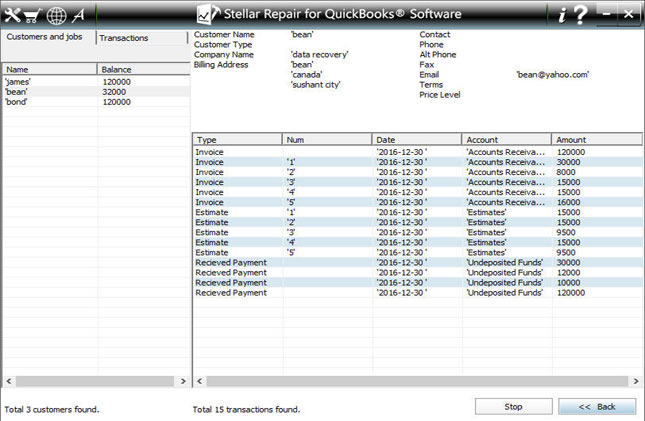Click the Type column header
Viewport: 645px width, 421px height.
pyautogui.click(x=237, y=140)
